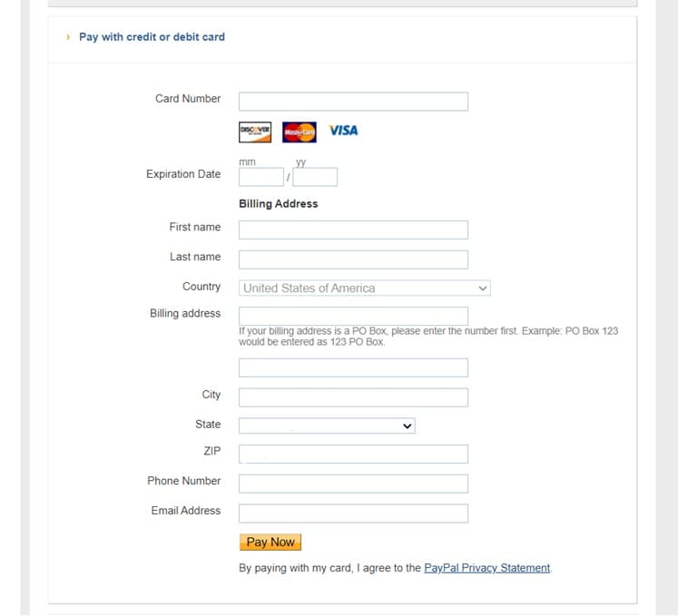The image size is (678, 616).
Task: Click into the ZIP code field
Action: 353,454
